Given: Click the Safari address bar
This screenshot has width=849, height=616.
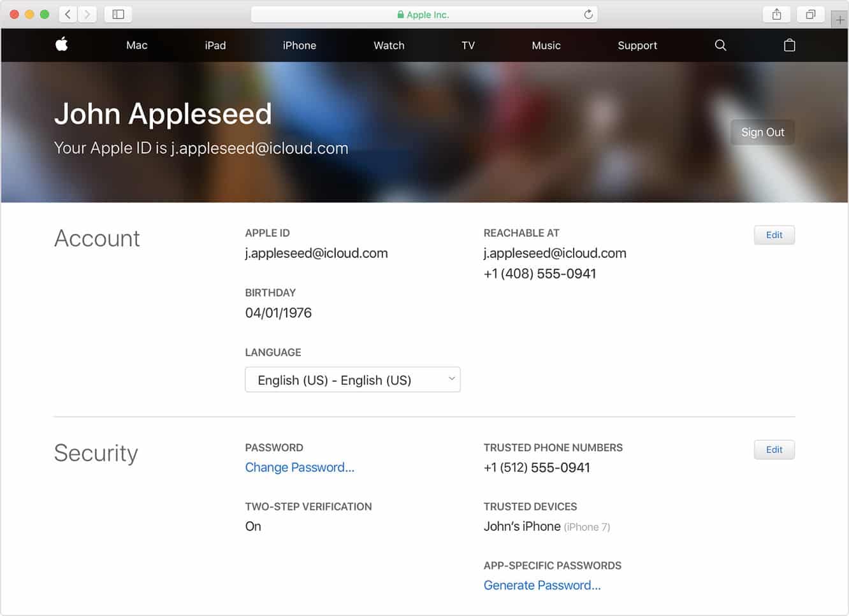Looking at the screenshot, I should 424,14.
